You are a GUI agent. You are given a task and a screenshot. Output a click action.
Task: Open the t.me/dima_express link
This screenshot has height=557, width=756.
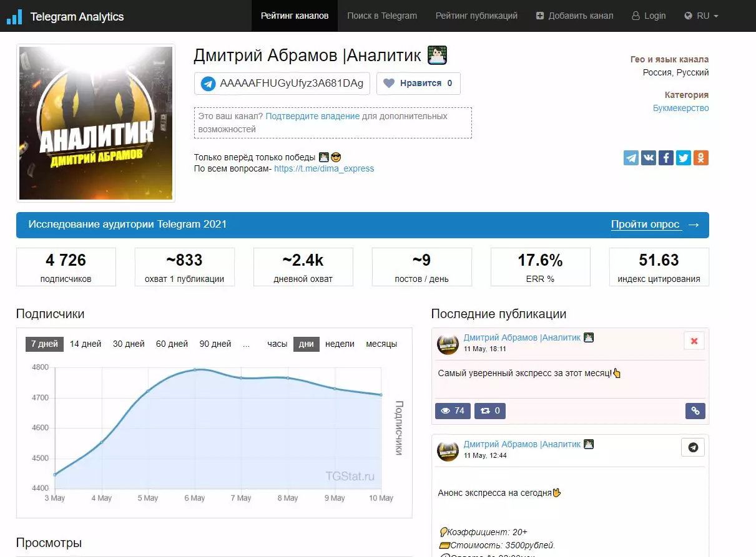(x=324, y=168)
